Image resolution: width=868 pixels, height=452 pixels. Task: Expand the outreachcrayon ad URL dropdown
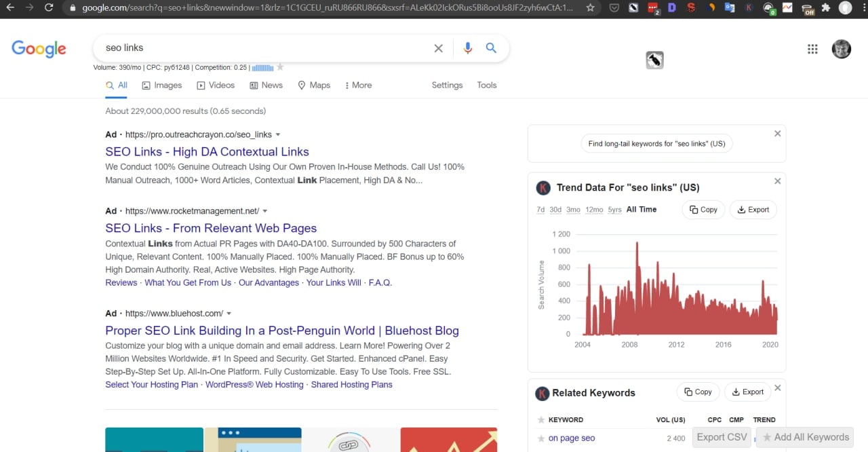coord(278,134)
